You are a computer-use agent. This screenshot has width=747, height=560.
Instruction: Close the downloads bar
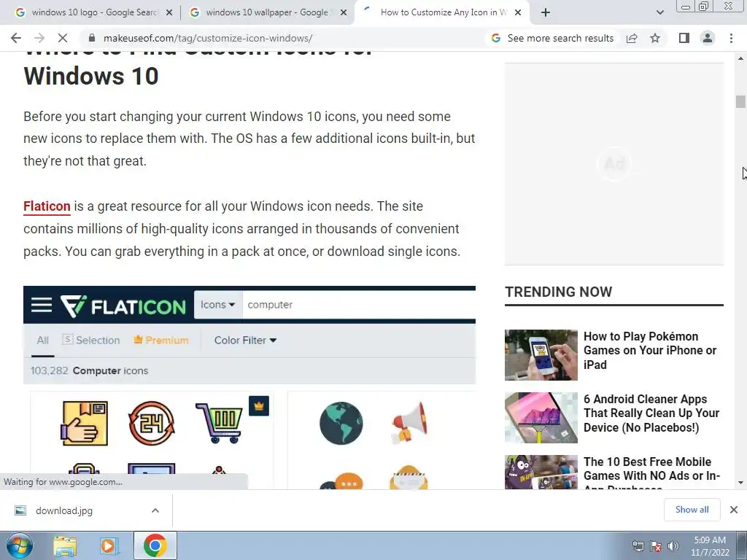point(734,510)
